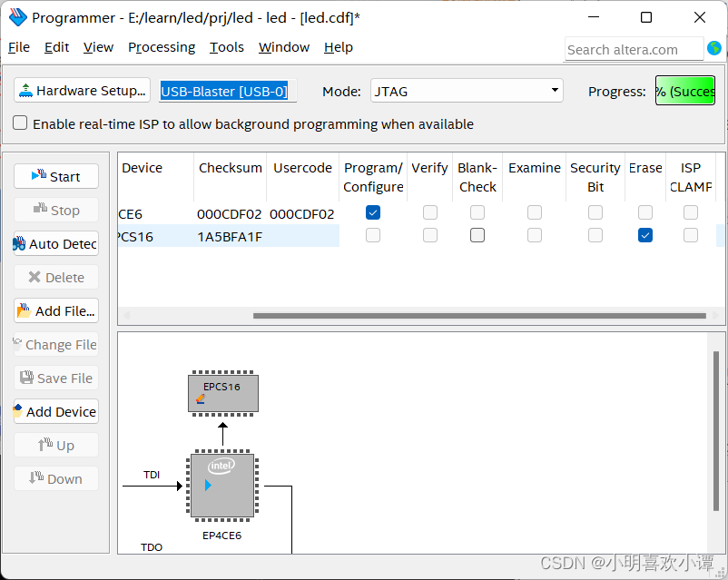
Task: Check Program/Configure for the EPCS16 row
Action: pos(373,235)
